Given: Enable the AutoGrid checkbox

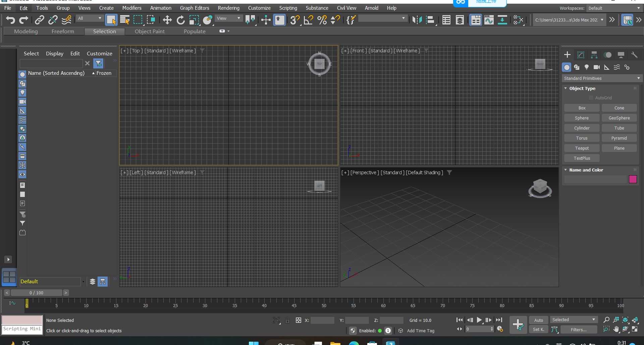Looking at the screenshot, I should coord(592,98).
